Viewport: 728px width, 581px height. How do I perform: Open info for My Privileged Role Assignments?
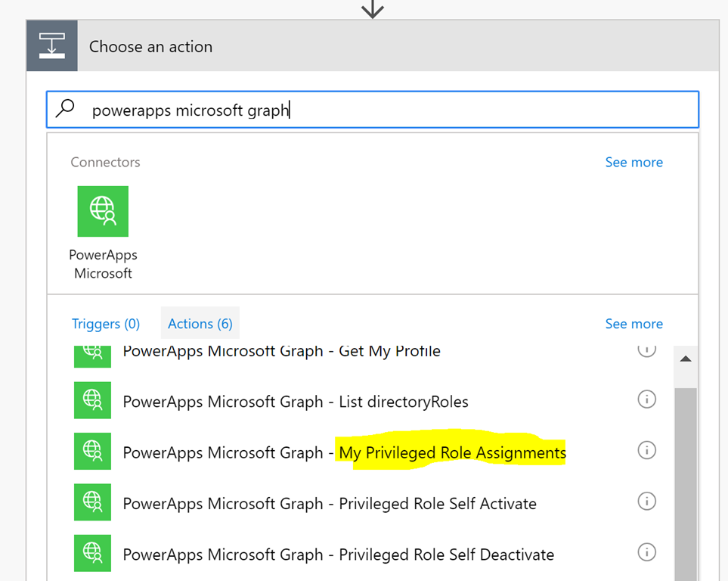[646, 450]
